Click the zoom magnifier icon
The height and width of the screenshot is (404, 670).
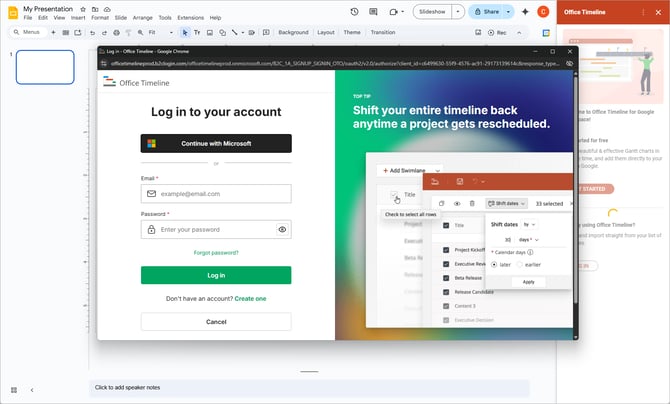coord(140,32)
